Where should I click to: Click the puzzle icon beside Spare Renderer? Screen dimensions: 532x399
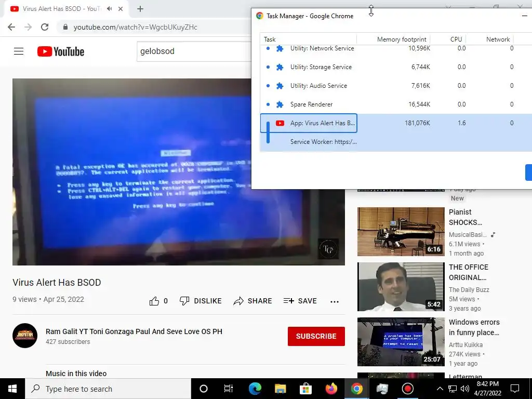point(280,104)
